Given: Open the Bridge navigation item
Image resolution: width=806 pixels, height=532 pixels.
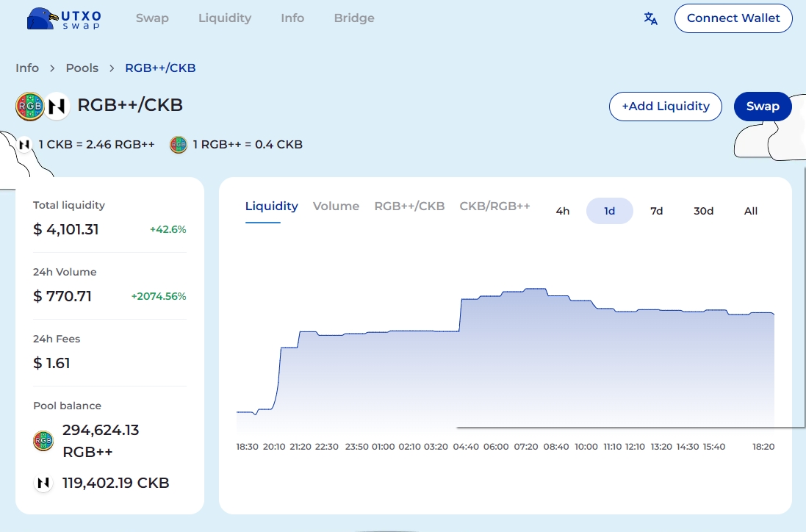Looking at the screenshot, I should 354,18.
